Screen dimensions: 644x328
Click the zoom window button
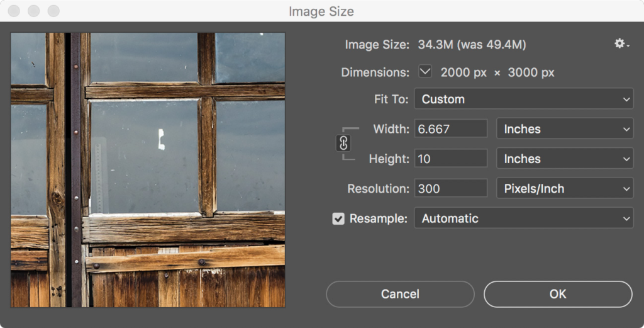[53, 11]
